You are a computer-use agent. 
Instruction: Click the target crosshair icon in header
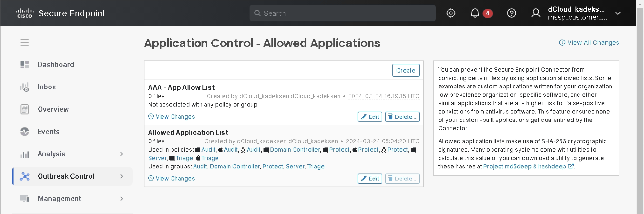click(x=451, y=13)
